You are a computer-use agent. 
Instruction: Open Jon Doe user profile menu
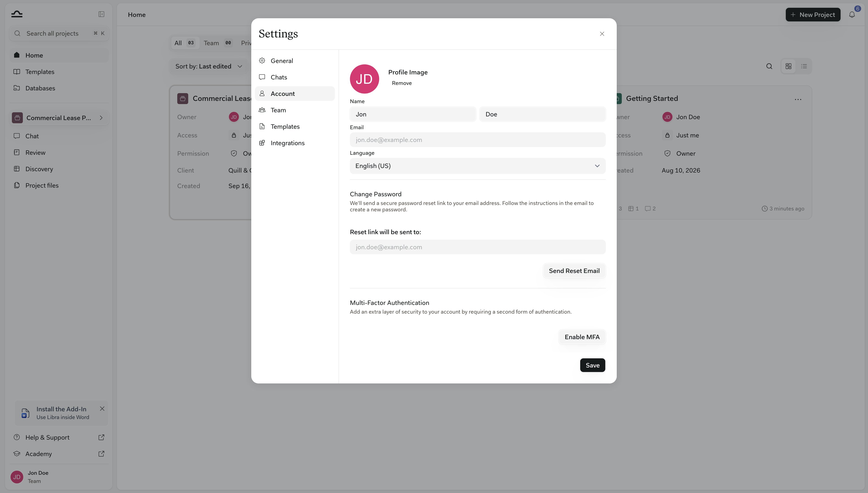click(x=59, y=477)
